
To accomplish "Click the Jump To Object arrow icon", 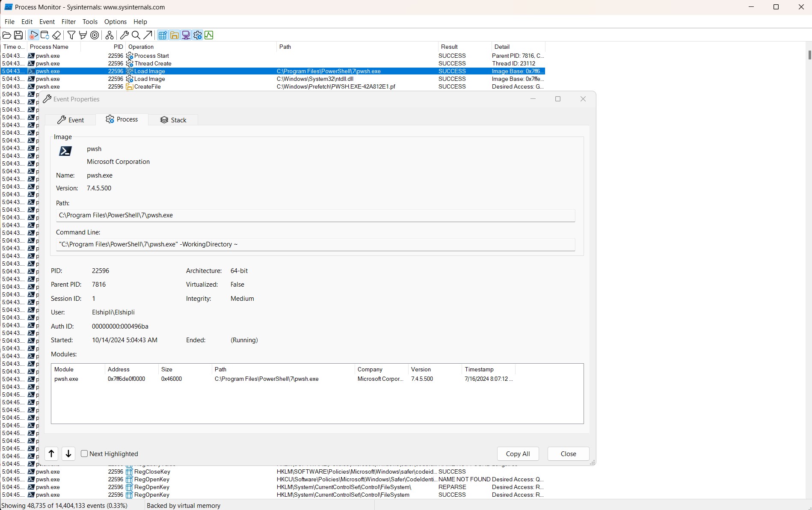I will [148, 35].
